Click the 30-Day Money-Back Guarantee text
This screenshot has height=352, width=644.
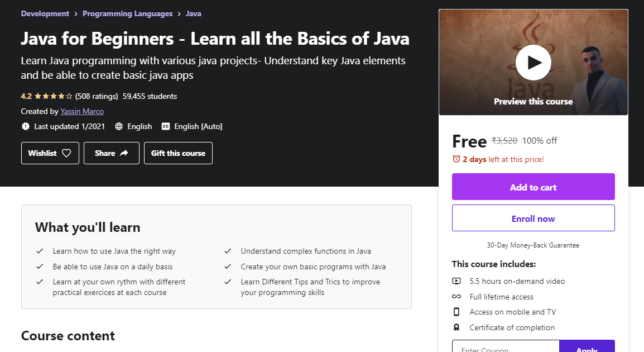pyautogui.click(x=533, y=245)
